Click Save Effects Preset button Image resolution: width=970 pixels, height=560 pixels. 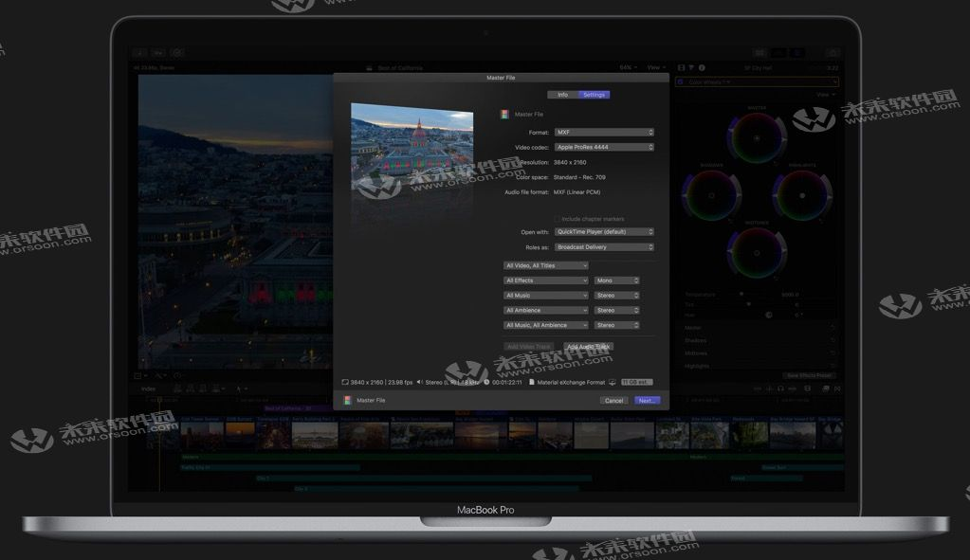[x=809, y=375]
